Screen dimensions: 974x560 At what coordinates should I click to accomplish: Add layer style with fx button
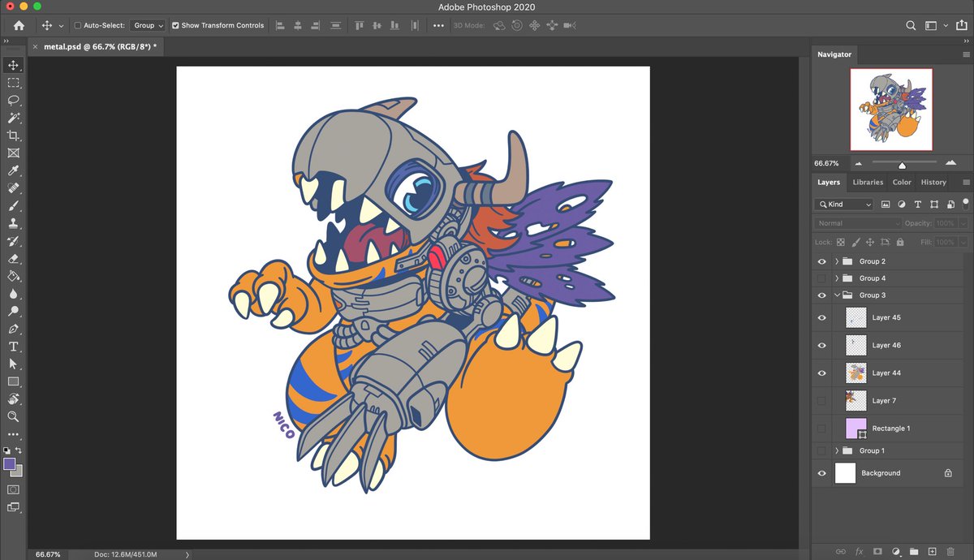pos(859,551)
